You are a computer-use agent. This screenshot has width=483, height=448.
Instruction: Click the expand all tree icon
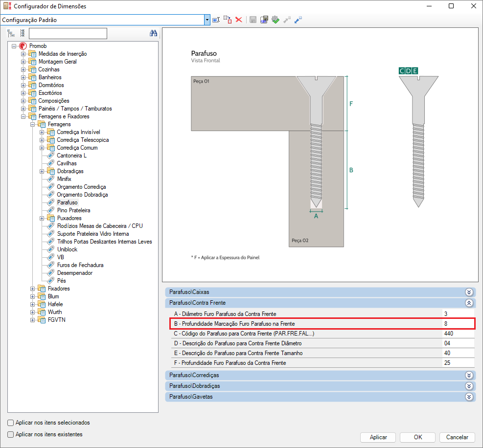pyautogui.click(x=11, y=33)
